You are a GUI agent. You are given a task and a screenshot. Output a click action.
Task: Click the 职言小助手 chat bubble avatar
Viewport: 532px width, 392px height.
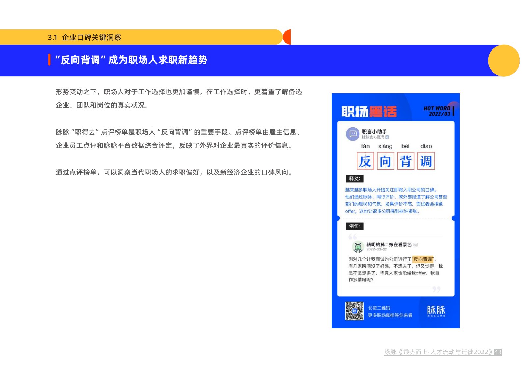tap(353, 134)
